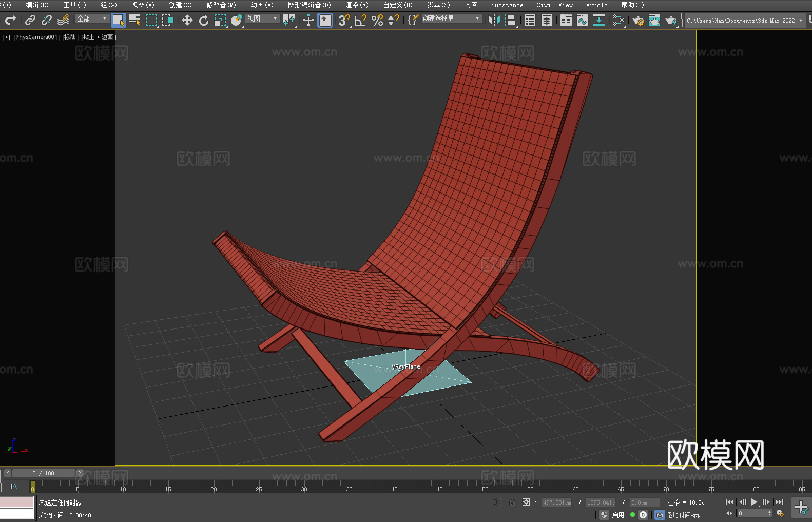The image size is (812, 522).
Task: Open Edit Named Selection Sets
Action: tap(413, 20)
